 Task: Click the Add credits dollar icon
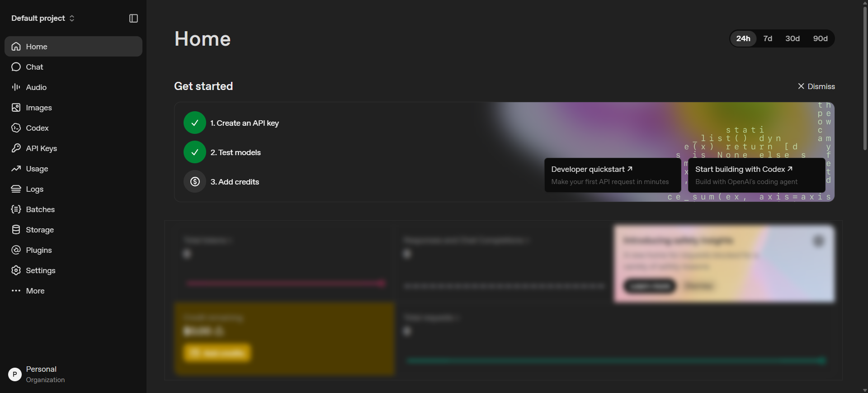pos(195,181)
